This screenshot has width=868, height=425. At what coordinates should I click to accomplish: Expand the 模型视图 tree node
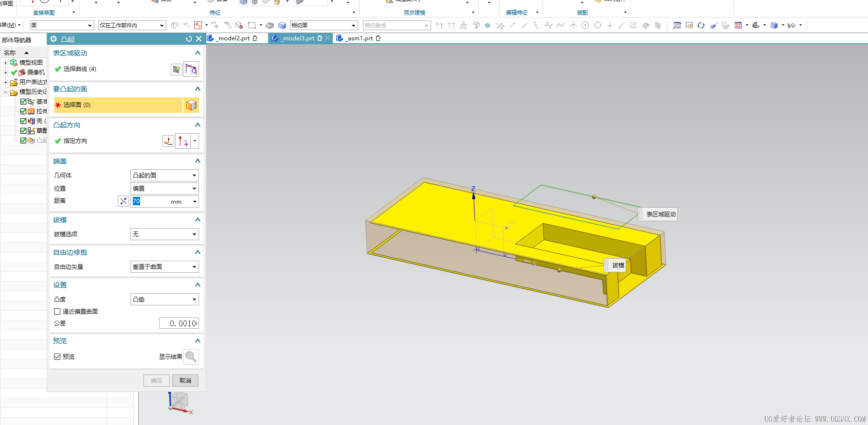pyautogui.click(x=6, y=63)
